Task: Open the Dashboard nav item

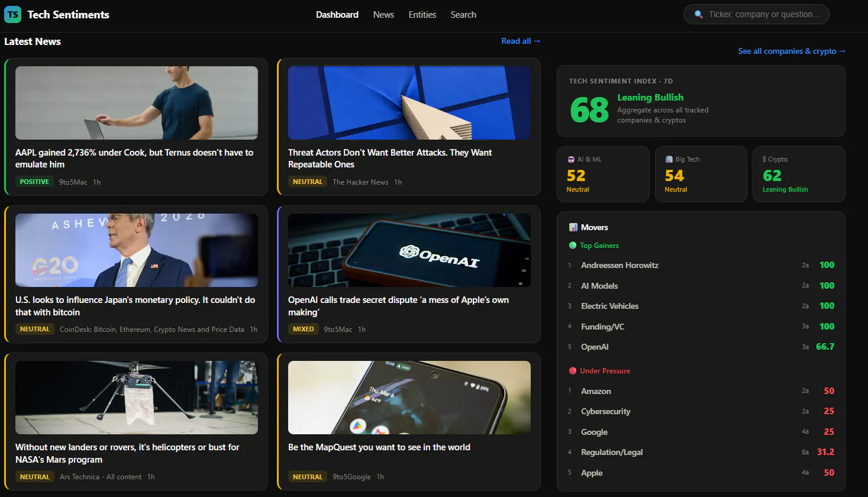Action: pyautogui.click(x=337, y=15)
